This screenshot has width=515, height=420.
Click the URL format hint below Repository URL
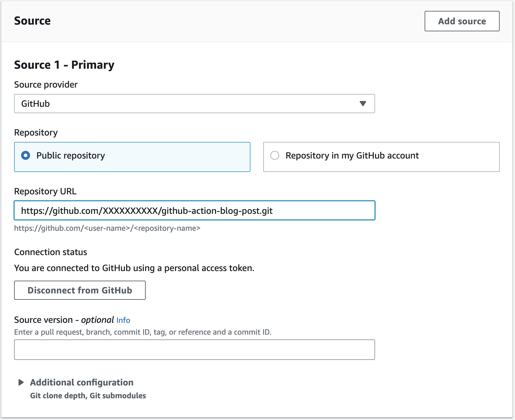click(107, 228)
